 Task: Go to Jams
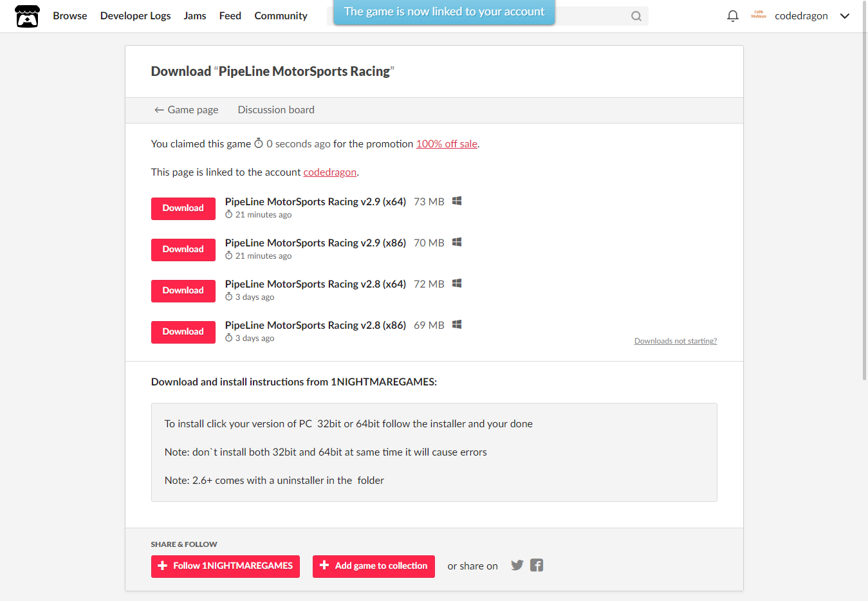pyautogui.click(x=195, y=15)
